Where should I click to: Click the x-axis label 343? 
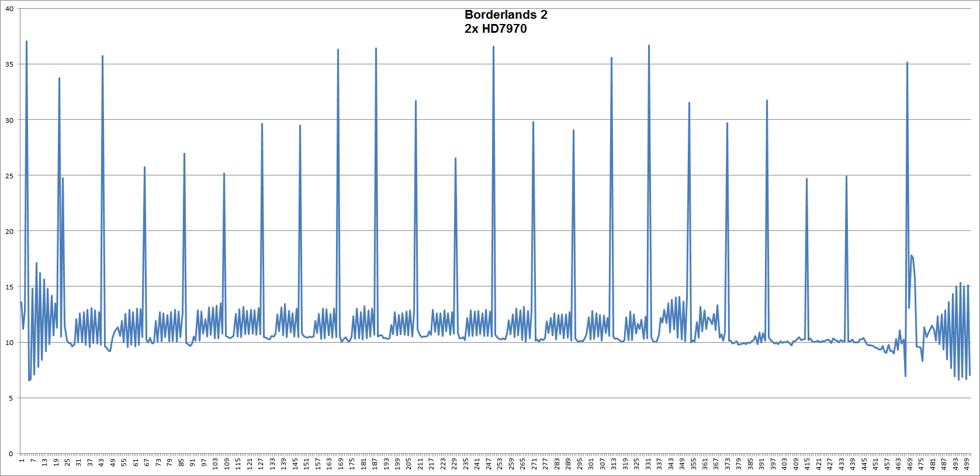(671, 464)
